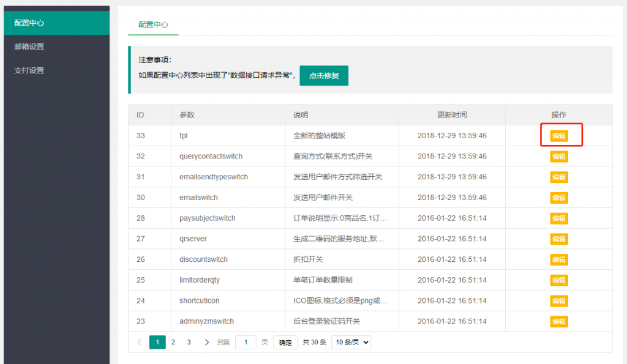Switch to the 配置中心 tab

(x=153, y=24)
